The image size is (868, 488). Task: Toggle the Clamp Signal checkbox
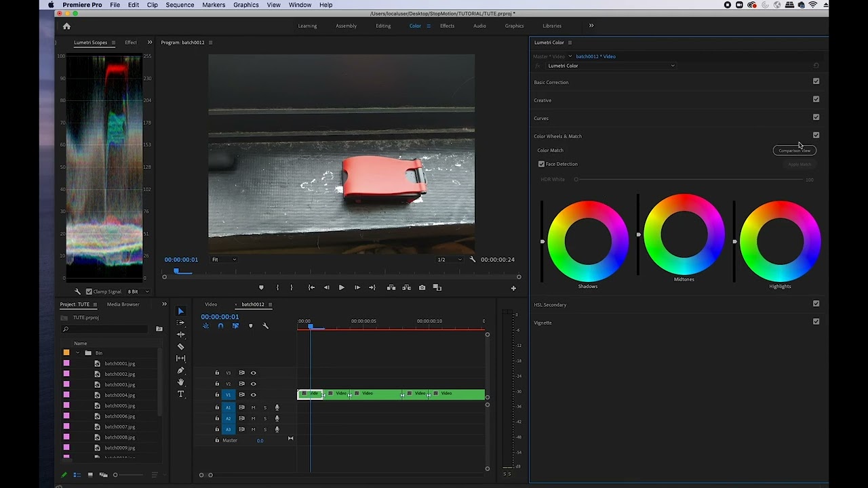pos(89,291)
